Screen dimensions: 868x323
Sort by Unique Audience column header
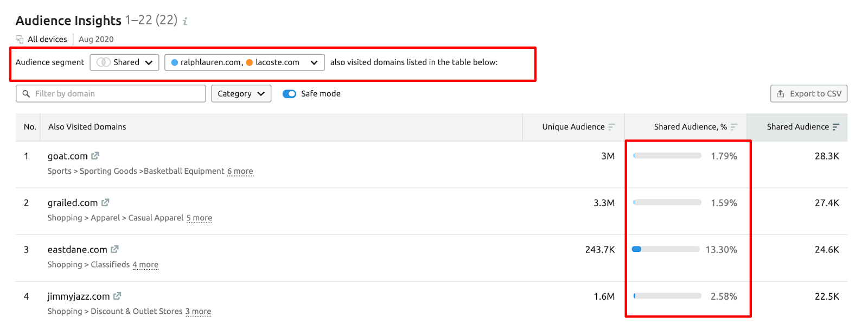(573, 127)
